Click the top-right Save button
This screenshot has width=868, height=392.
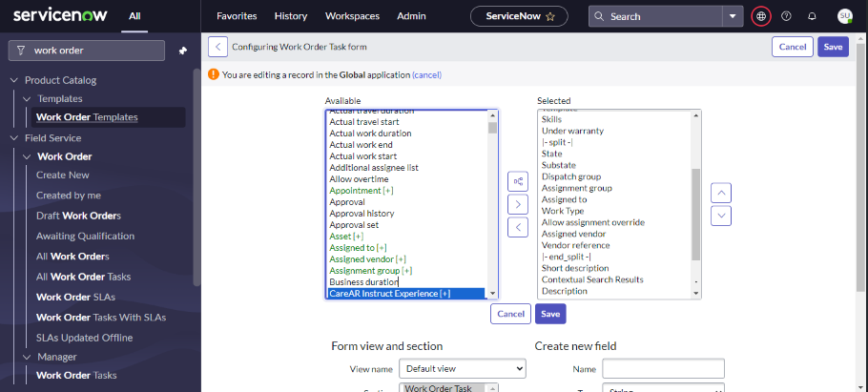pyautogui.click(x=833, y=47)
